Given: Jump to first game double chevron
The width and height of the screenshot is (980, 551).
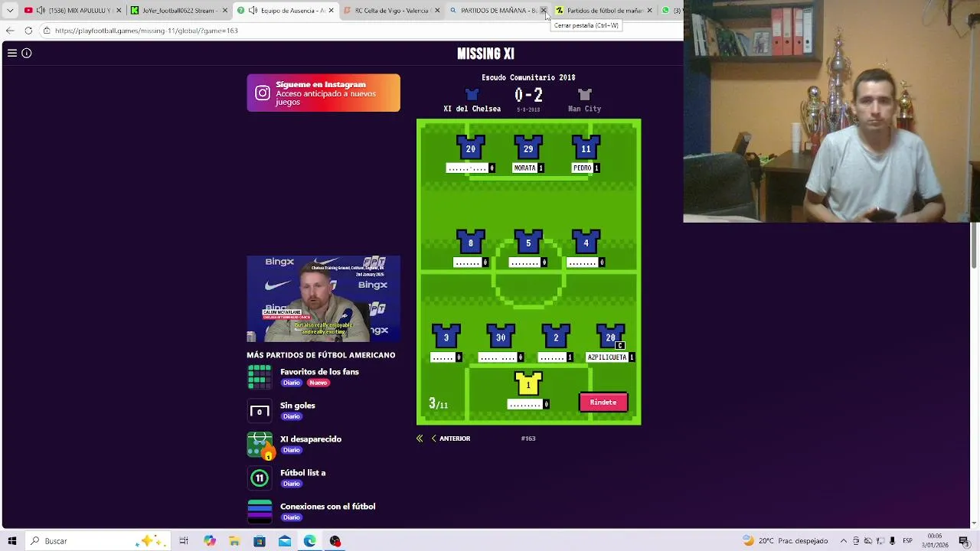Looking at the screenshot, I should pos(420,439).
